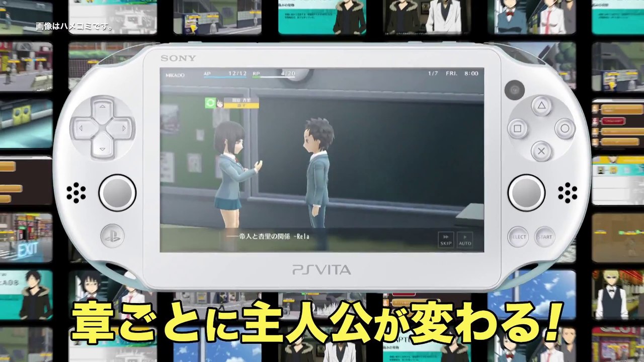Click the front camera lens
The width and height of the screenshot is (644, 362).
tap(515, 89)
